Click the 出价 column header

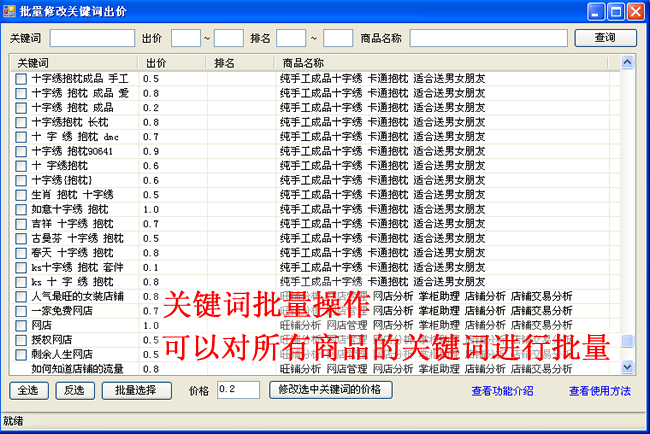[x=173, y=63]
